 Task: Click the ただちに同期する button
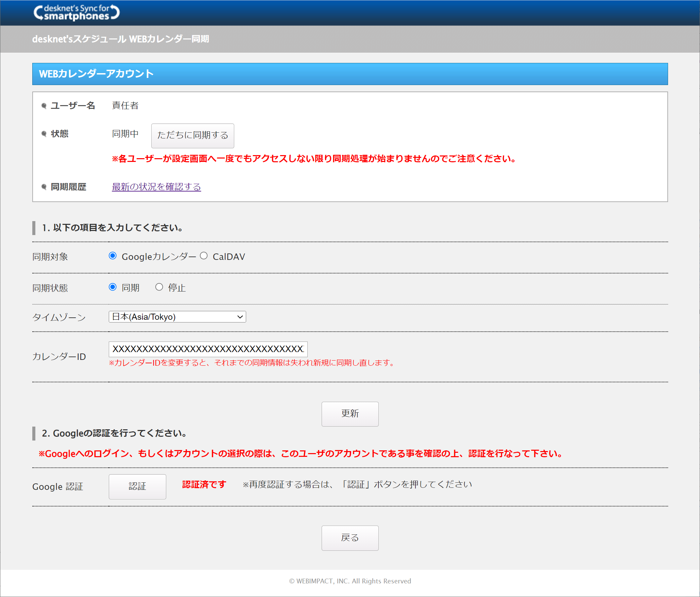tap(192, 135)
